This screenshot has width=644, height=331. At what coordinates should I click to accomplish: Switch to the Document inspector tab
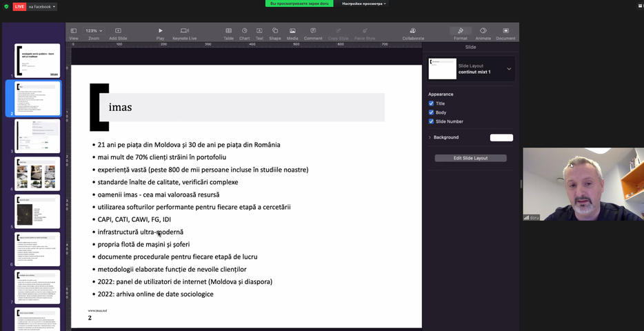coord(505,31)
